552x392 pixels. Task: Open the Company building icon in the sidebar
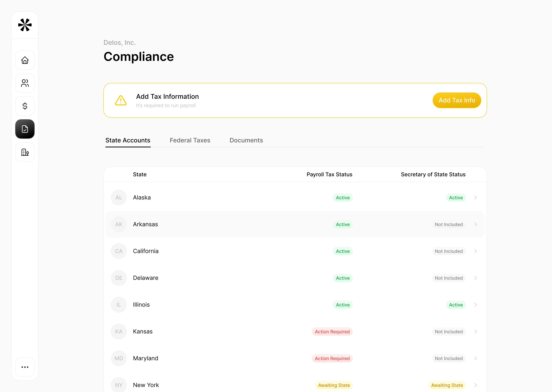point(25,152)
